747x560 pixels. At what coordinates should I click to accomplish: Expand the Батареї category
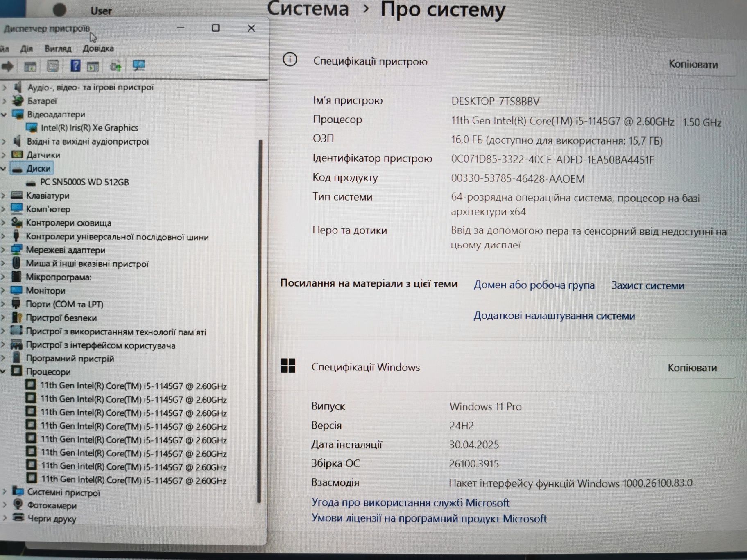[4, 101]
